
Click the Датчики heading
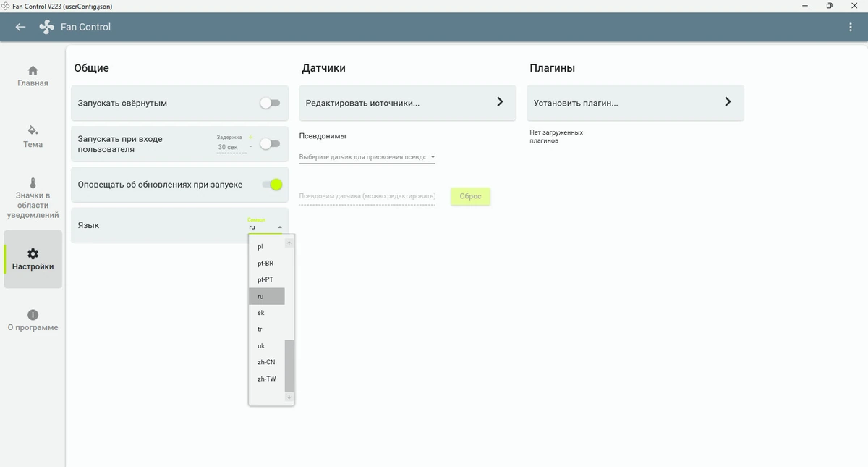point(323,68)
